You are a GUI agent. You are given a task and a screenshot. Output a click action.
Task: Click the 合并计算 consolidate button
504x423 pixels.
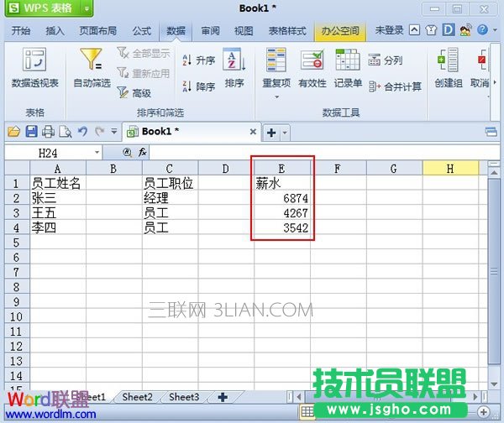click(395, 86)
